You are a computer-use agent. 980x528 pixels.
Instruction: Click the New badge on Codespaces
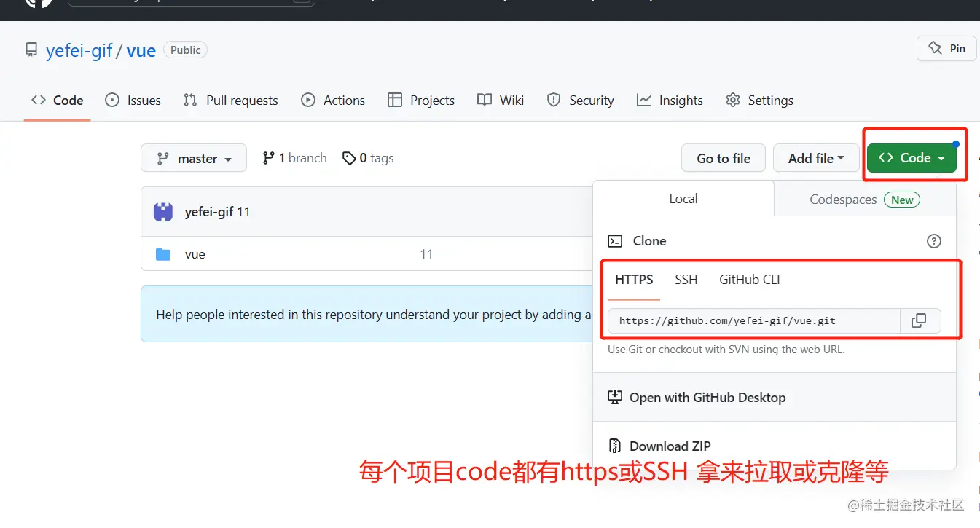902,200
